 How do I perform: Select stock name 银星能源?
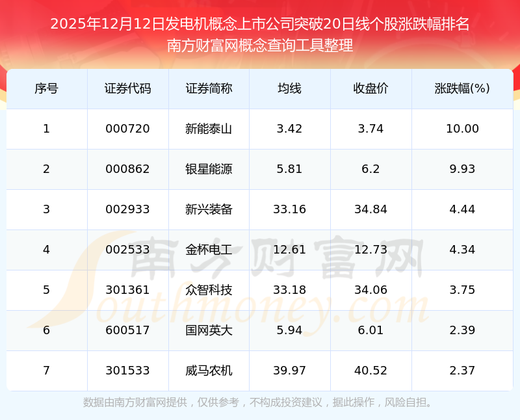[x=209, y=169]
